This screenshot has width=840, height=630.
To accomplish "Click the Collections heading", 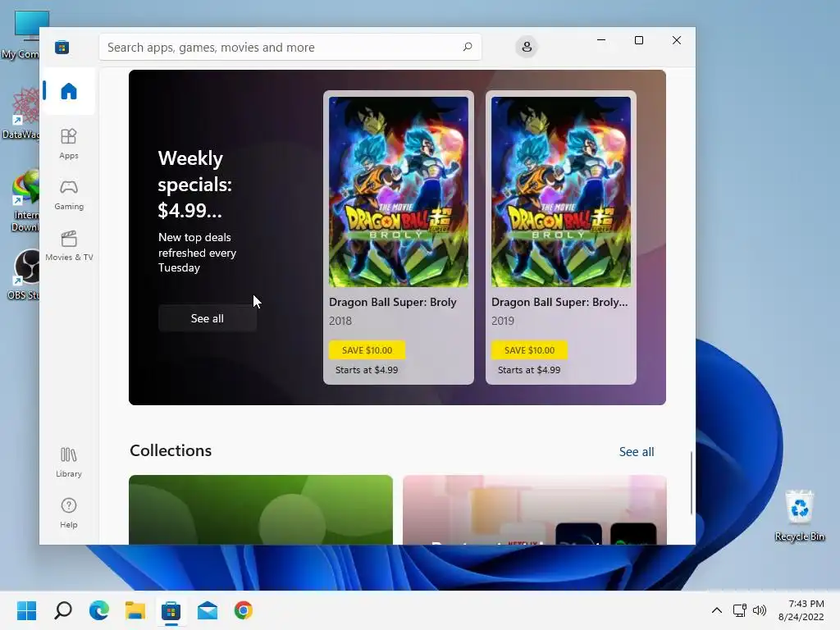I will 171,450.
